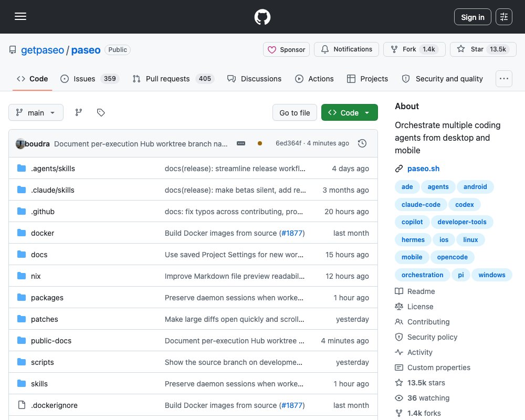Screen dimensions: 525x420
Task: Open commit history clock icon
Action: tap(362, 143)
